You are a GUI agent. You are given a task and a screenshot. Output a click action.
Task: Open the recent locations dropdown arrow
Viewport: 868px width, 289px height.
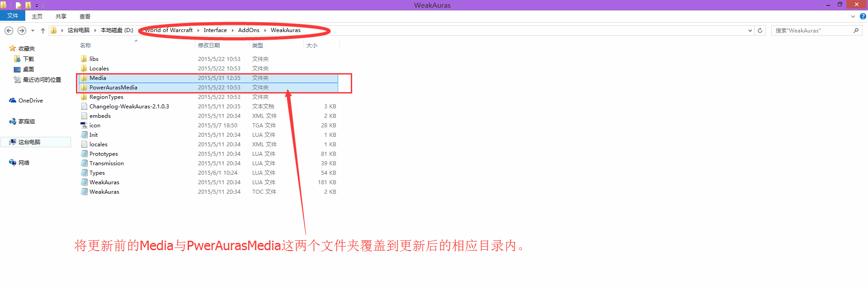(33, 31)
